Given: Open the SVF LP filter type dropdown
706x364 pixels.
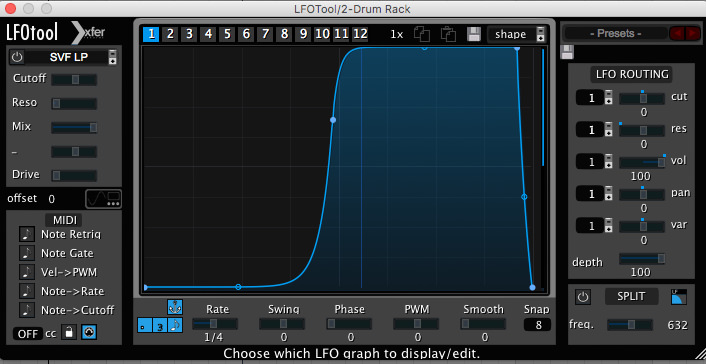Looking at the screenshot, I should click(113, 57).
